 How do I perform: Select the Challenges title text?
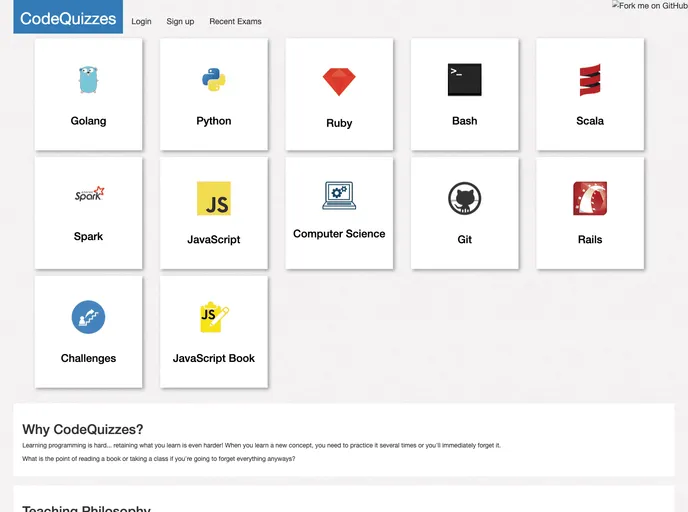(88, 358)
